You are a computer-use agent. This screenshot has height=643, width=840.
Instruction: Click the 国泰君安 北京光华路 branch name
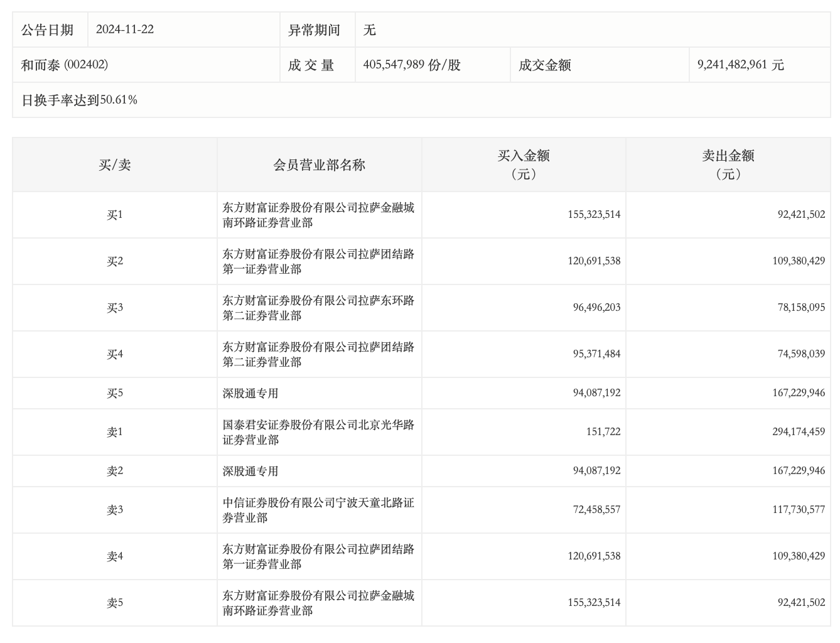[318, 433]
